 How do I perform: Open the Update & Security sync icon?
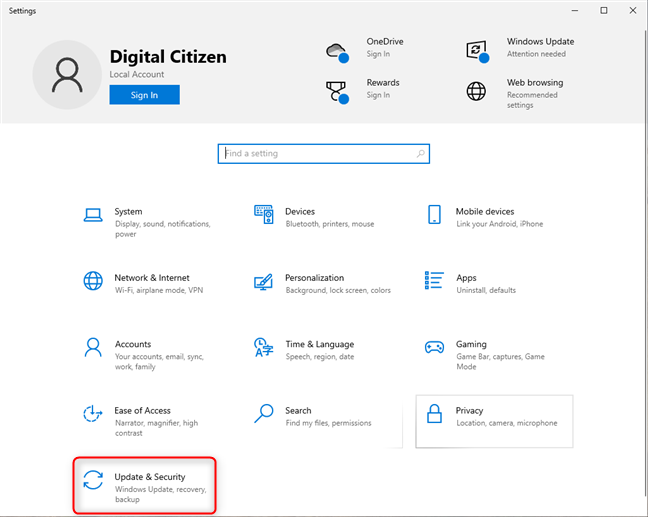(x=93, y=480)
